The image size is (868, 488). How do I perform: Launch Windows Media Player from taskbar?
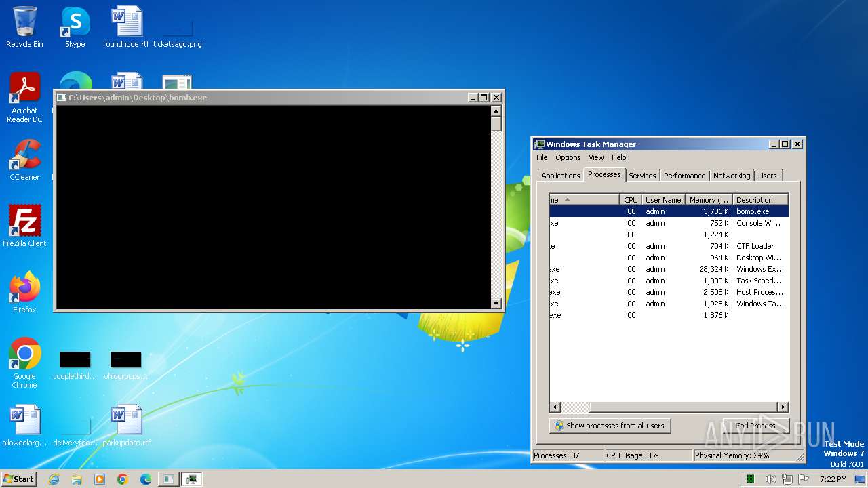coord(100,479)
